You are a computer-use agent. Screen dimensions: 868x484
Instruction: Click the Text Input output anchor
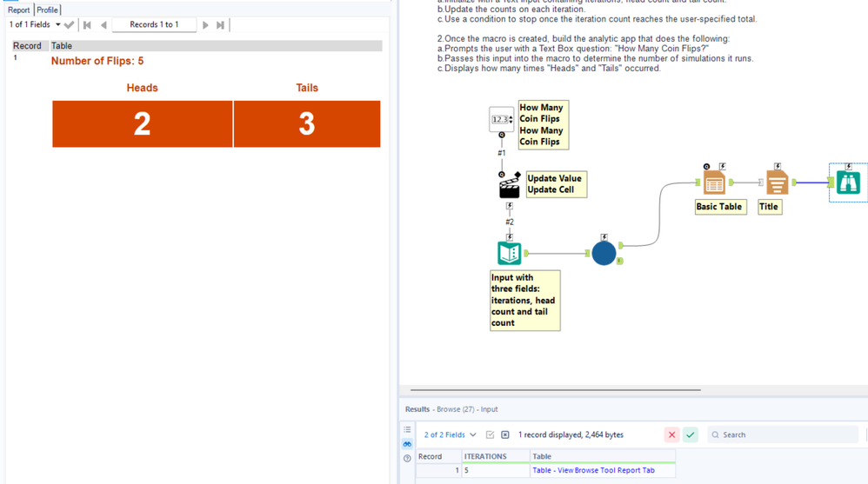526,254
